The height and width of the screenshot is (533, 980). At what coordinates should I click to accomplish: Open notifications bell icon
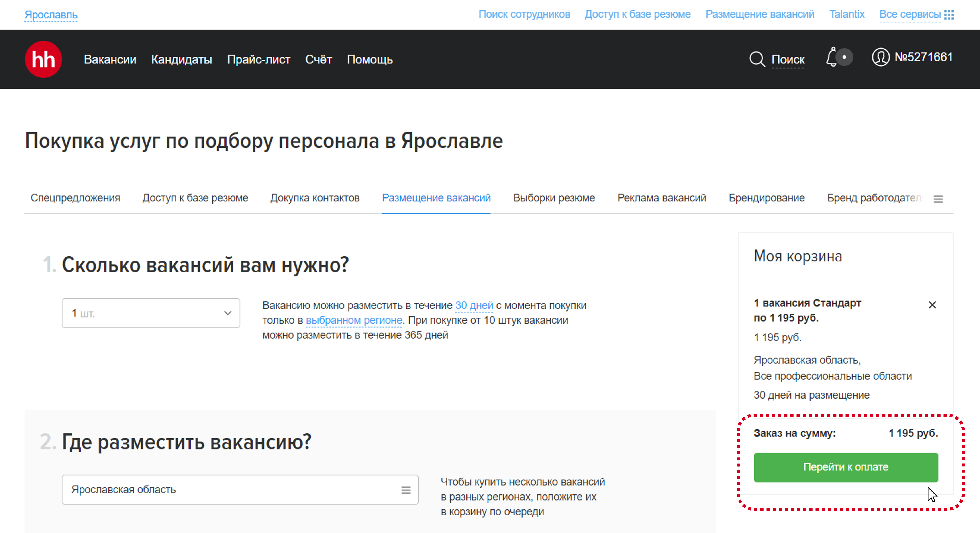(832, 57)
